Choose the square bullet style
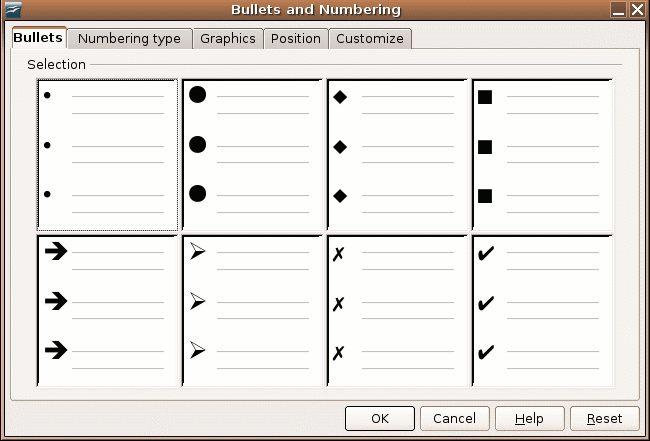Viewport: 650px width, 441px height. pos(542,155)
